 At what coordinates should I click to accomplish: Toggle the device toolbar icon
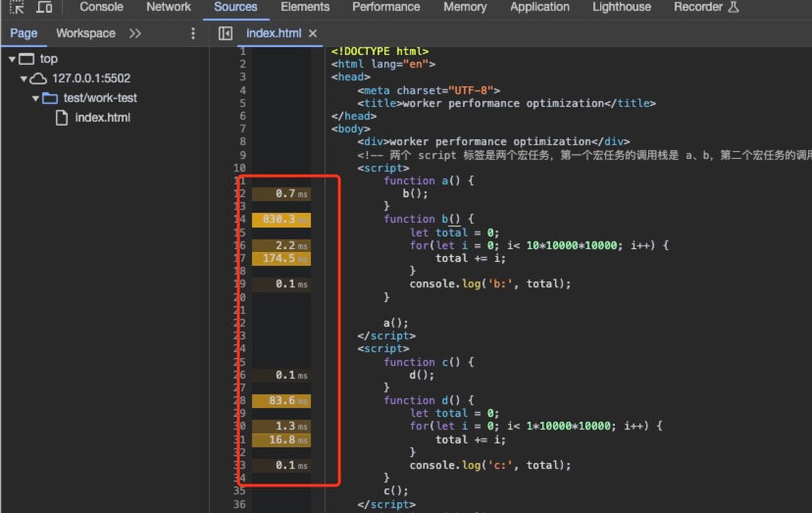(45, 7)
